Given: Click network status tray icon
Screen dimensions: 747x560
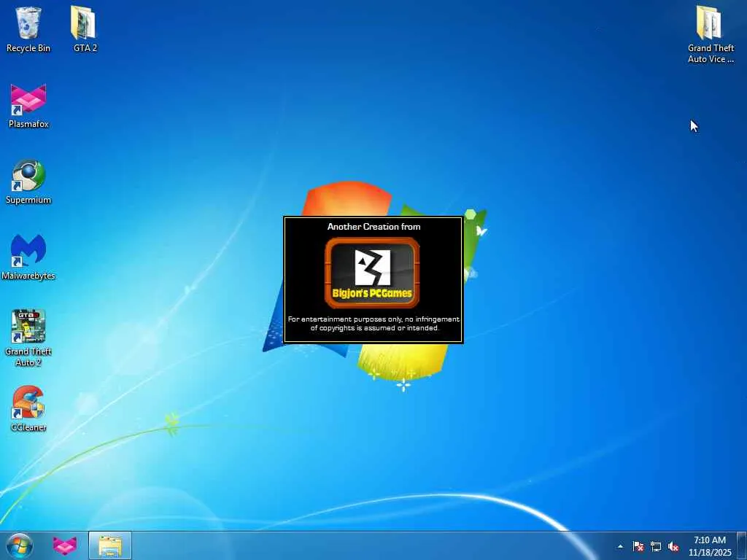Looking at the screenshot, I should click(x=656, y=546).
